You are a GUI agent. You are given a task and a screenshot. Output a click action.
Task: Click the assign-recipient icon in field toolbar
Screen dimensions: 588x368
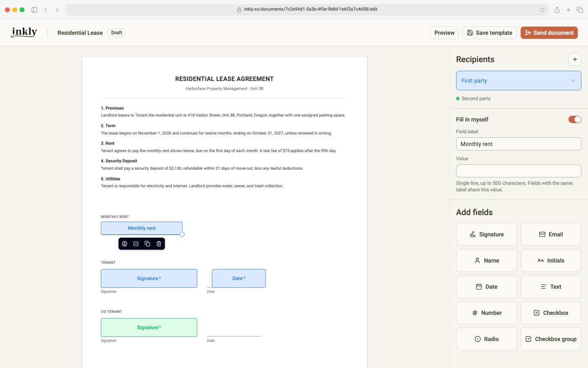(125, 244)
